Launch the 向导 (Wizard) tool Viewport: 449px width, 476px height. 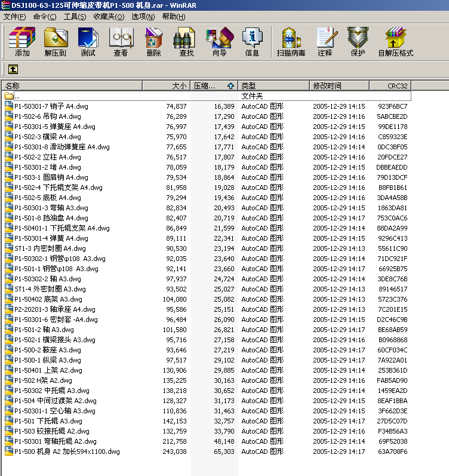220,41
